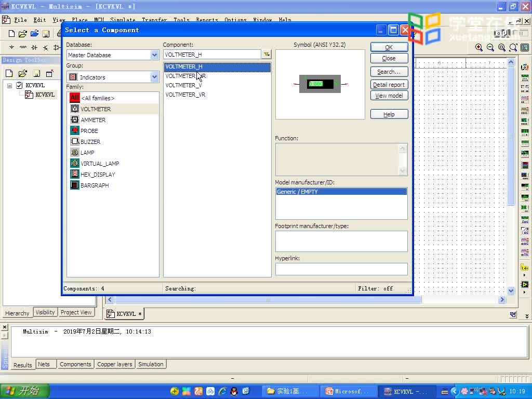Click the Zoom fit to page icon

pyautogui.click(x=513, y=47)
